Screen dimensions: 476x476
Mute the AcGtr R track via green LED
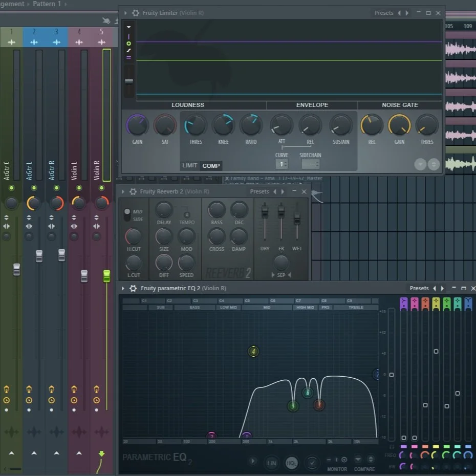tap(56, 188)
